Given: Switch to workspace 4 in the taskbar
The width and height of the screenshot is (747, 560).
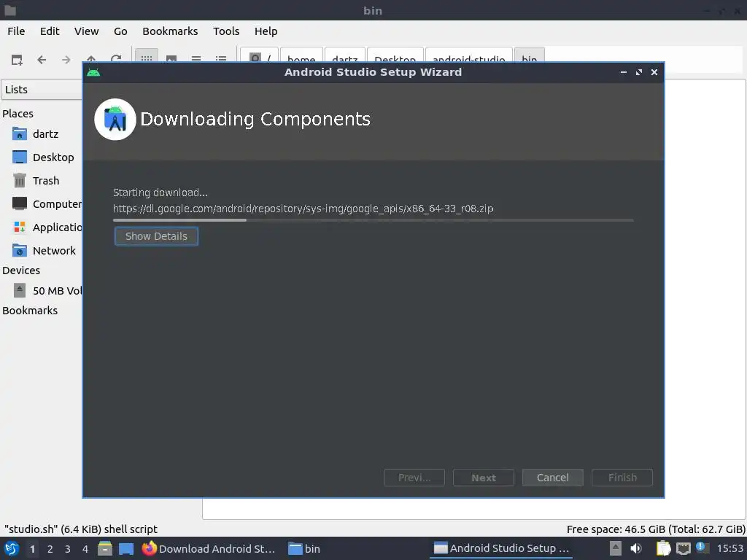Looking at the screenshot, I should [85, 549].
